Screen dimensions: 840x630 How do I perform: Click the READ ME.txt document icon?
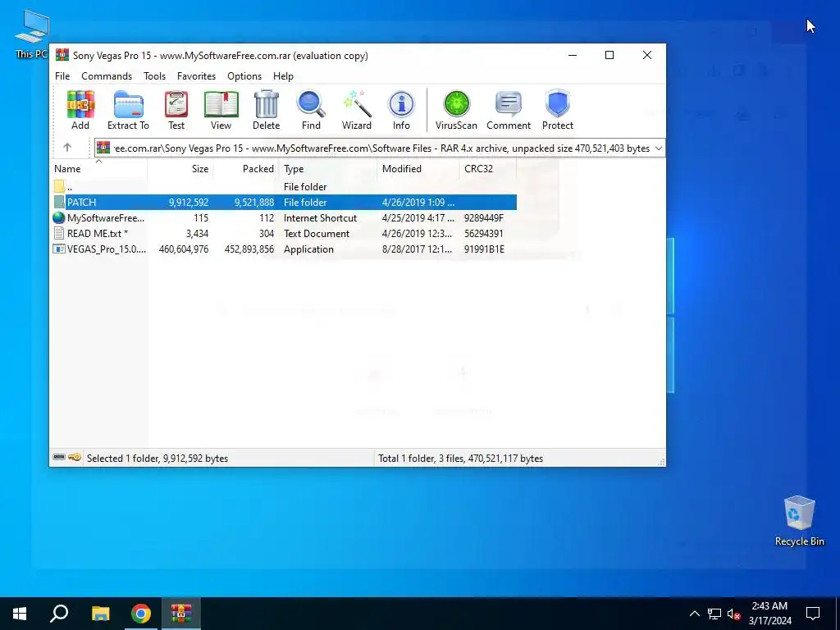click(x=59, y=233)
